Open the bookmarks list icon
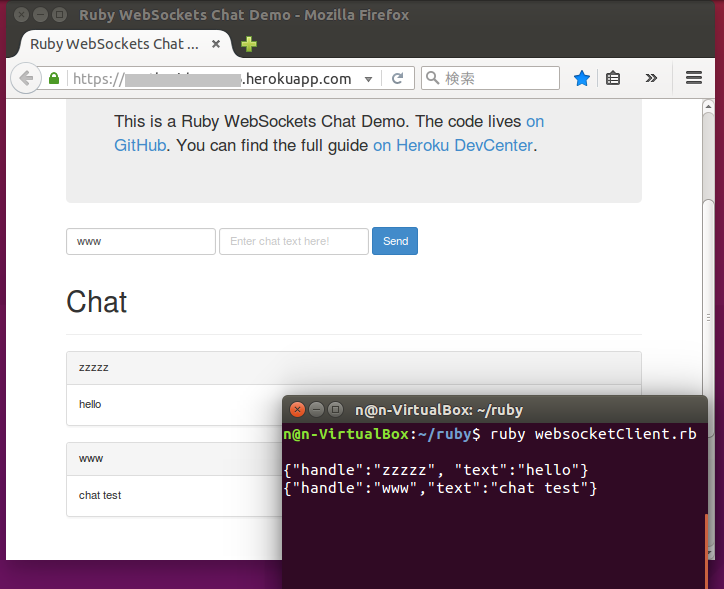 [x=613, y=79]
